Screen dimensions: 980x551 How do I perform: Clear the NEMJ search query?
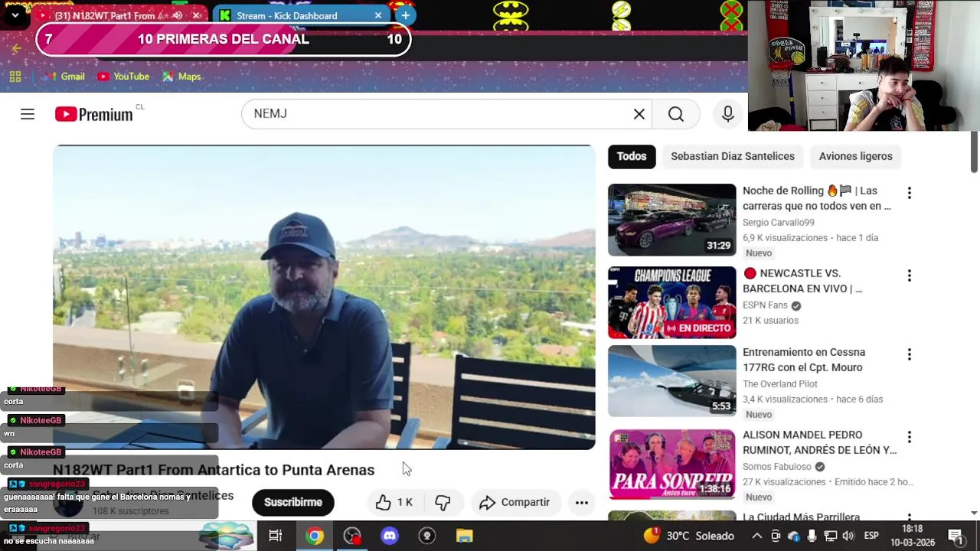639,114
